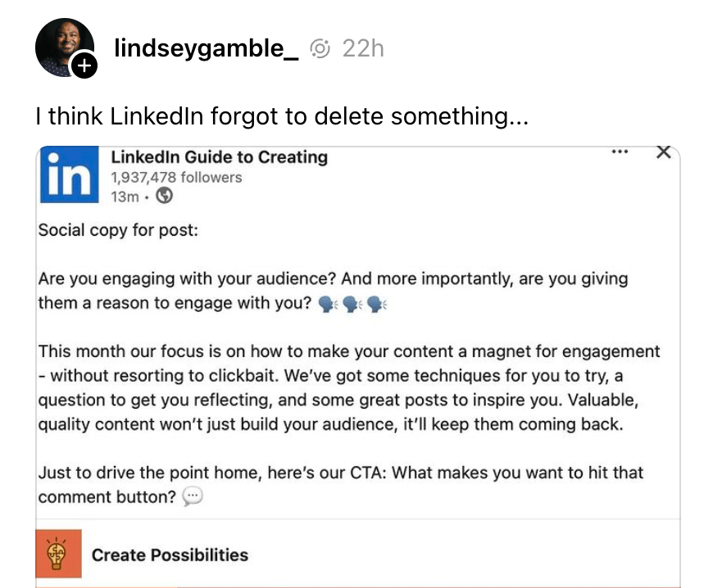Click the globe public visibility icon
The width and height of the screenshot is (713, 588).
tap(165, 197)
